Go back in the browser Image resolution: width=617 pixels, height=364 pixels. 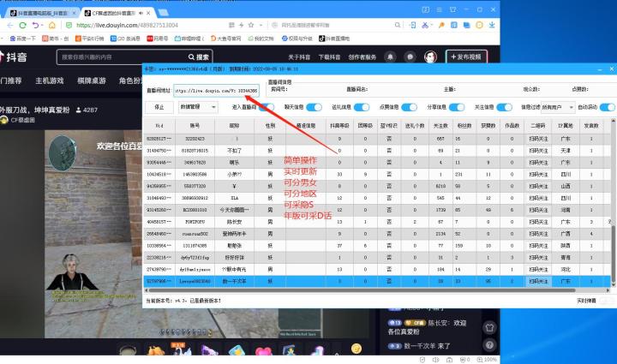(10, 25)
